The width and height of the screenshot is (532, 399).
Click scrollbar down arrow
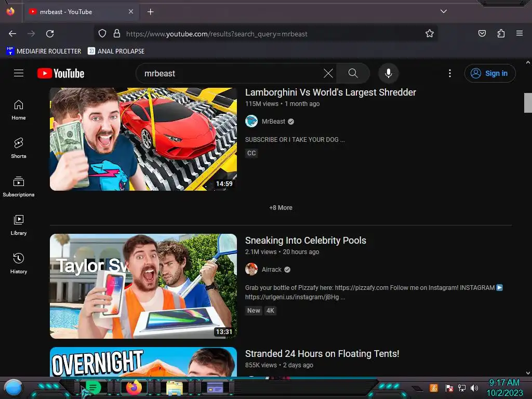pos(528,373)
